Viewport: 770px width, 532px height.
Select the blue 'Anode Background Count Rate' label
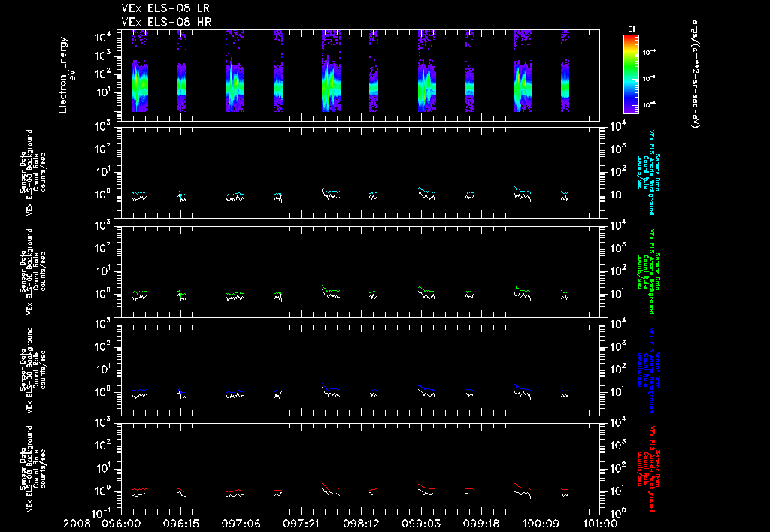(x=649, y=370)
